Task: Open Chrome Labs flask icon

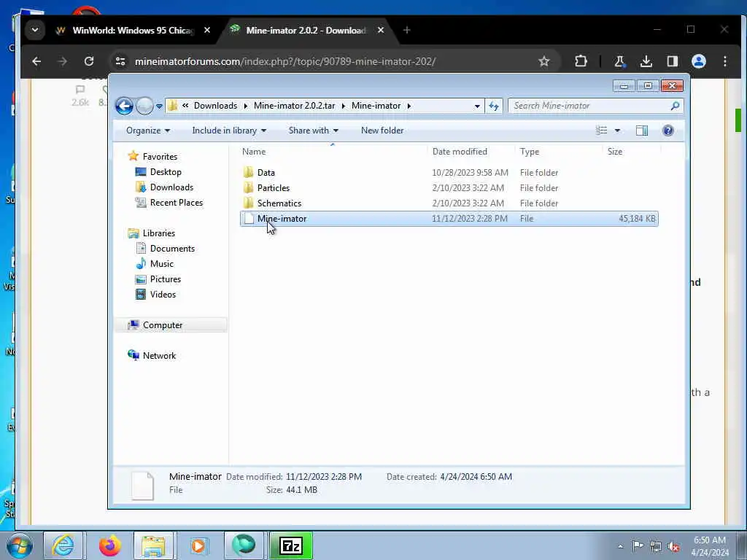Action: click(x=620, y=61)
